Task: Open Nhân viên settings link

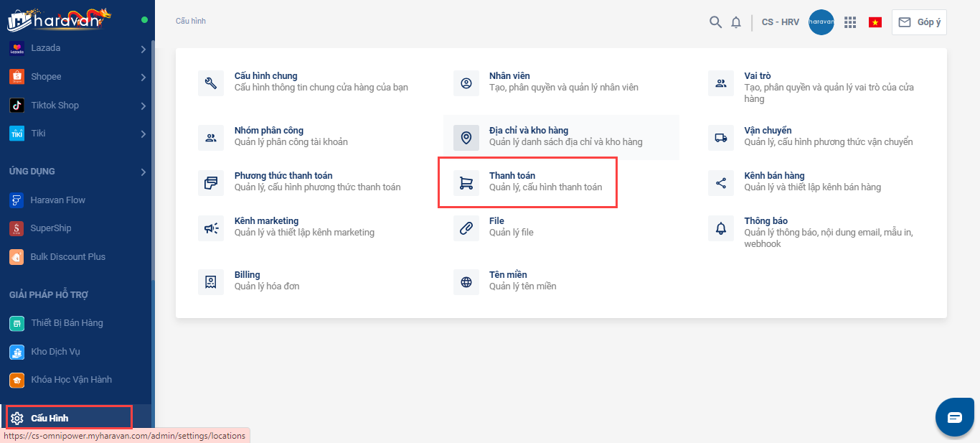Action: 509,76
